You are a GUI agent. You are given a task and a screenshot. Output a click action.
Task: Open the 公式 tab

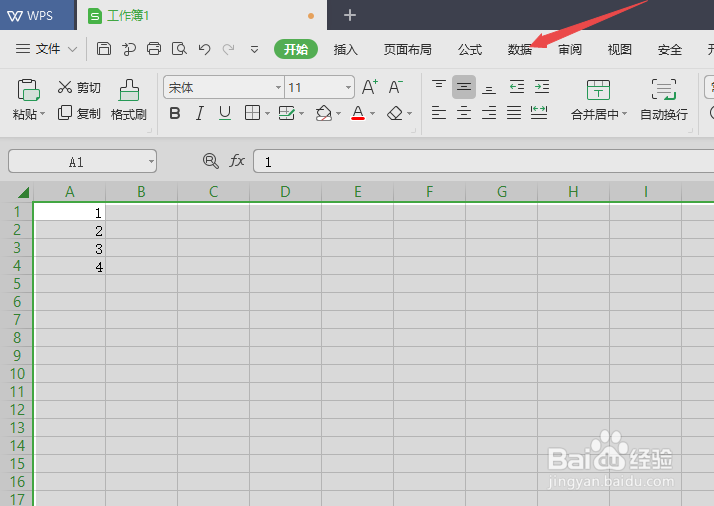(x=470, y=49)
